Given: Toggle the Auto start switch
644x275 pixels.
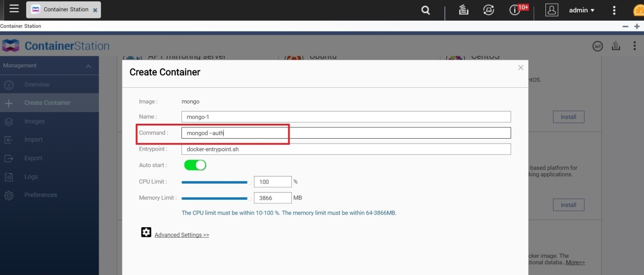Looking at the screenshot, I should click(195, 165).
